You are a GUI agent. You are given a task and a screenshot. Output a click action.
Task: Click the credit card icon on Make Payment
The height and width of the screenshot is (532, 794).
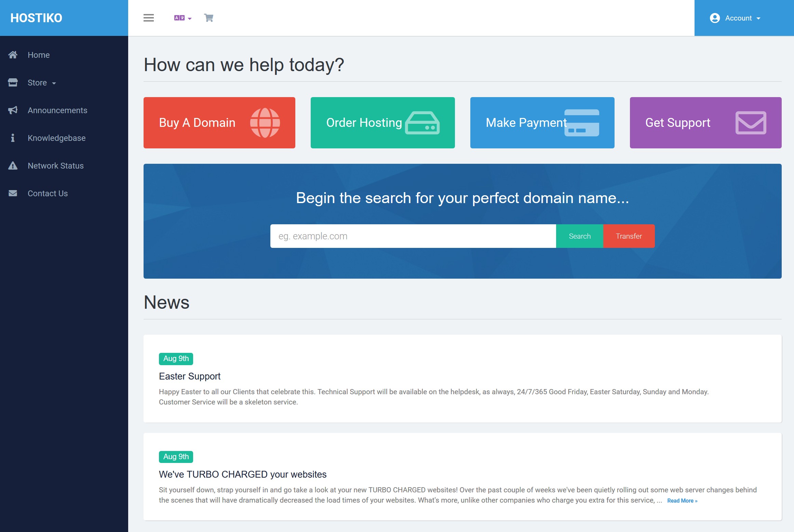pyautogui.click(x=582, y=123)
